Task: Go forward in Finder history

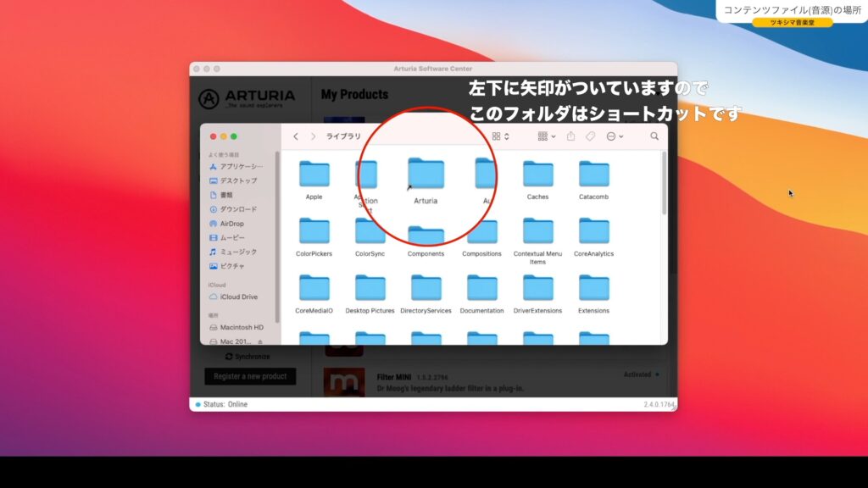Action: coord(313,136)
